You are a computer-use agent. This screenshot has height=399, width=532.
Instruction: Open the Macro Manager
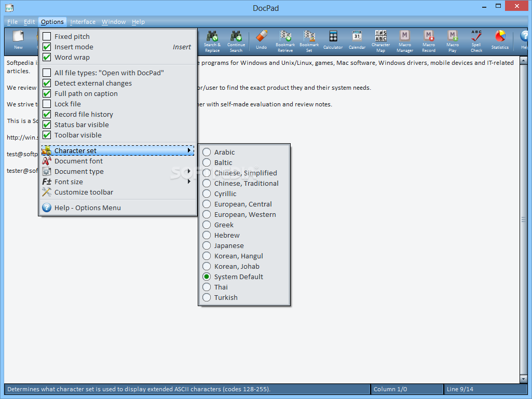[x=405, y=42]
